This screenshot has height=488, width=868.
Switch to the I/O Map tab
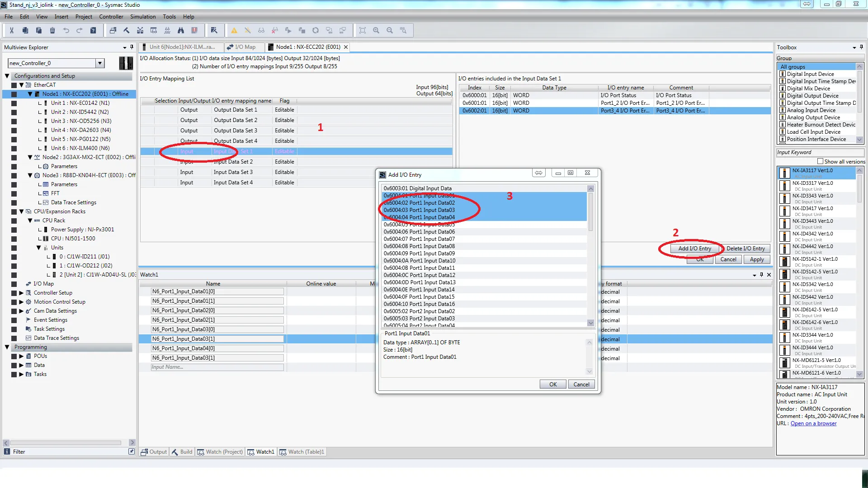[245, 47]
